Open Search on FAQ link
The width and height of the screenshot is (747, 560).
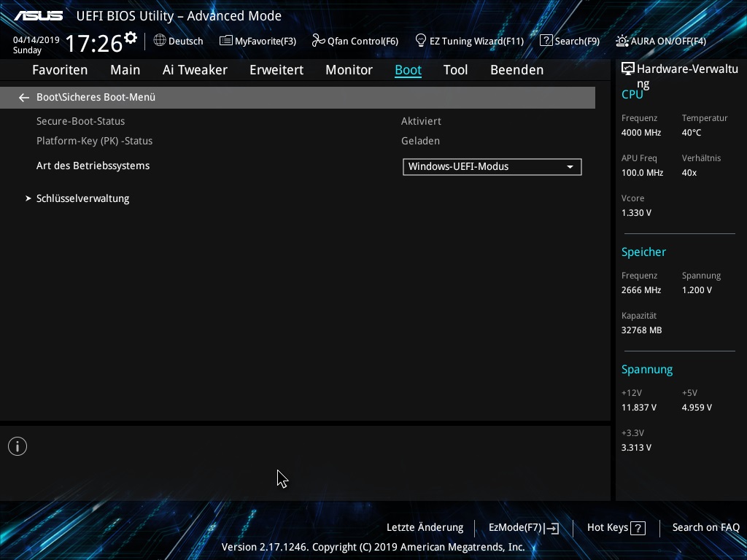[706, 528]
